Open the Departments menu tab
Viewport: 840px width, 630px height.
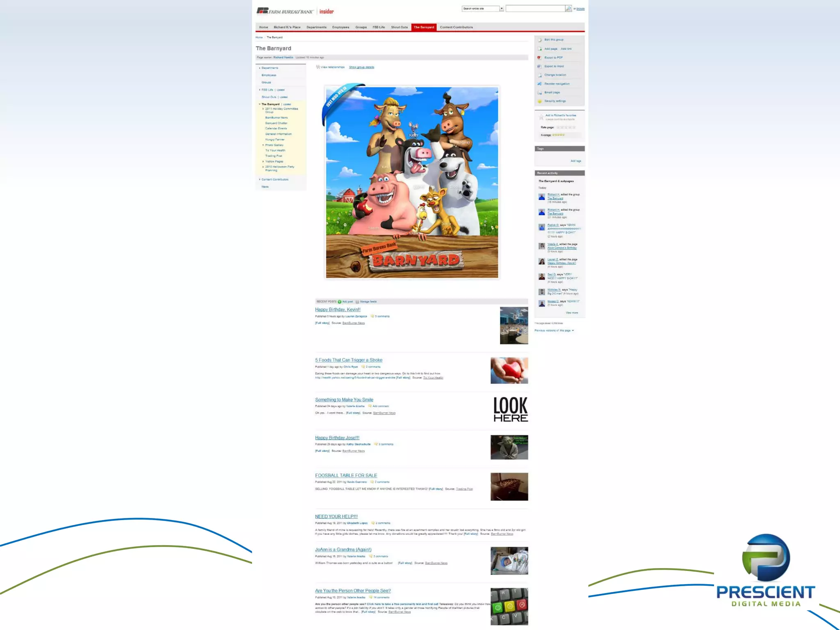[x=316, y=27]
